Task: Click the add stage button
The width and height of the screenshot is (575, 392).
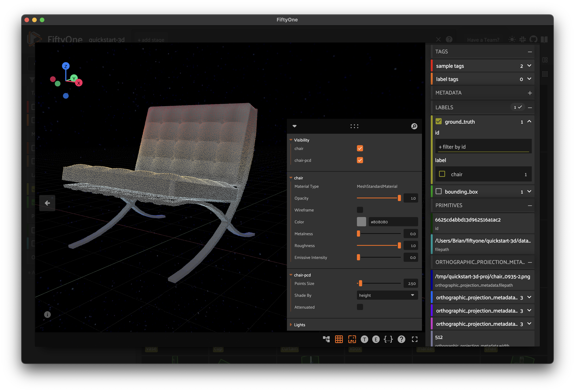Action: click(x=151, y=40)
